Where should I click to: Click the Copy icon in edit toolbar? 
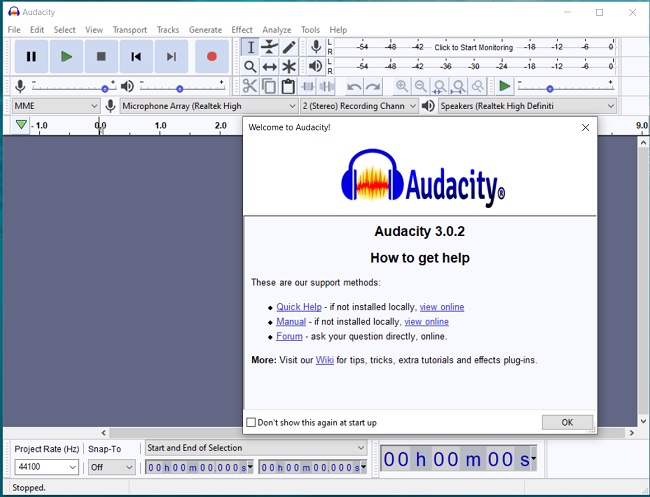point(269,86)
